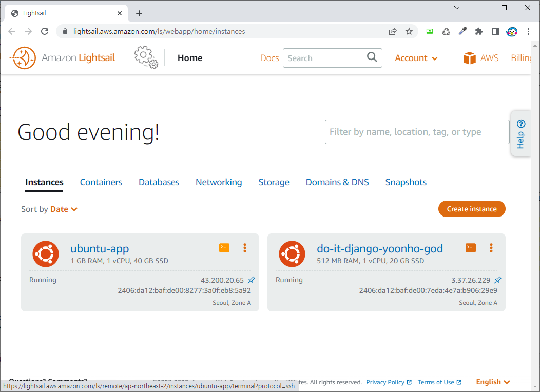Expand the Account dropdown
540x392 pixels.
click(416, 58)
